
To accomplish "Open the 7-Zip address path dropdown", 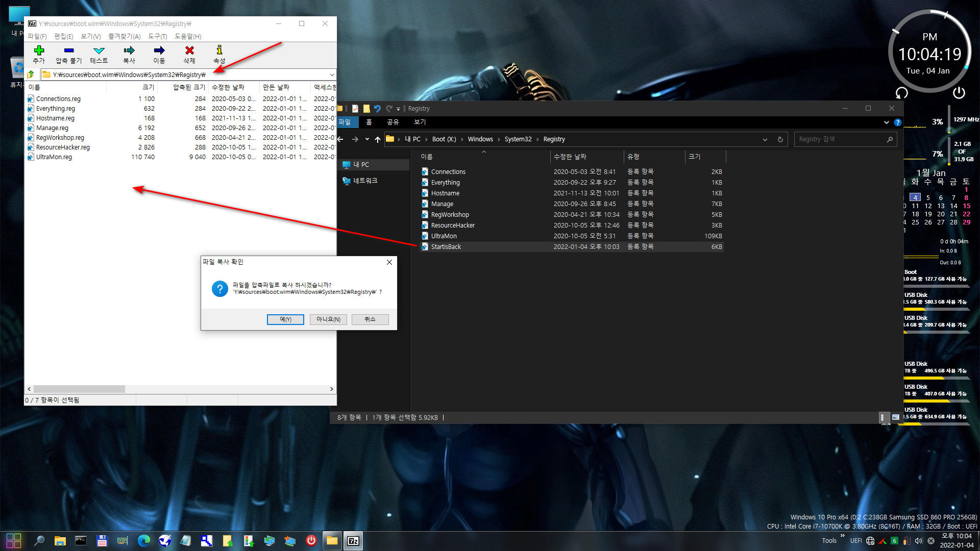I will point(332,74).
